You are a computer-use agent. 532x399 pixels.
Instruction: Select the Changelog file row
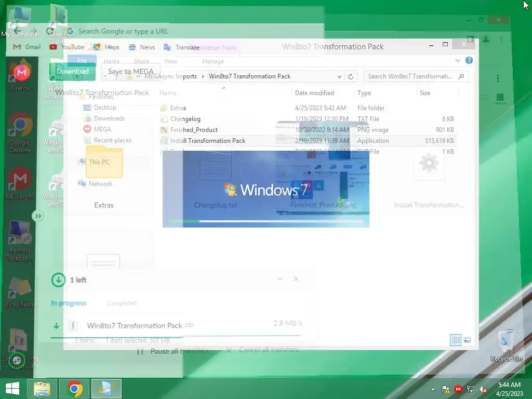pyautogui.click(x=307, y=119)
